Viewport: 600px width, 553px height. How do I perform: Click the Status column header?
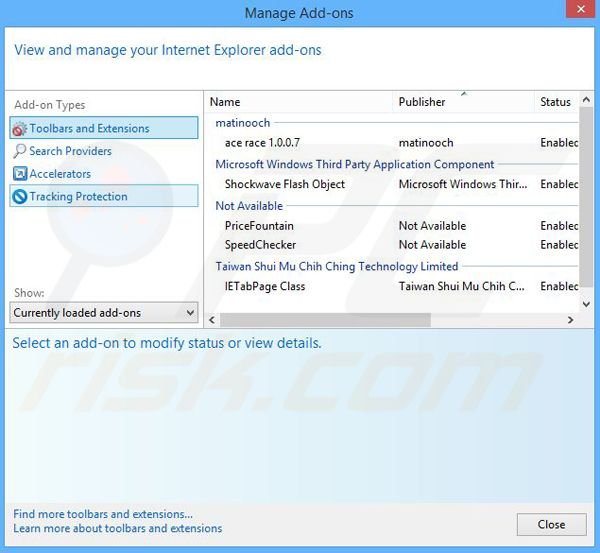coord(555,102)
